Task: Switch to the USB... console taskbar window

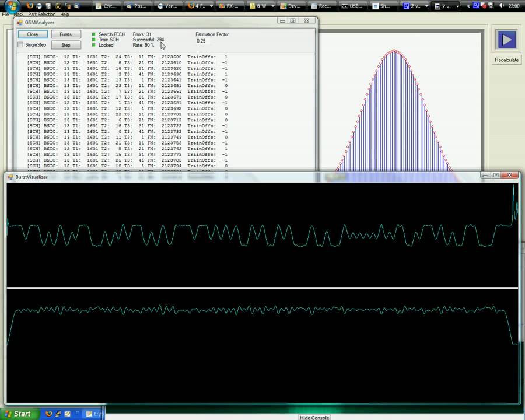Action: coord(352,6)
